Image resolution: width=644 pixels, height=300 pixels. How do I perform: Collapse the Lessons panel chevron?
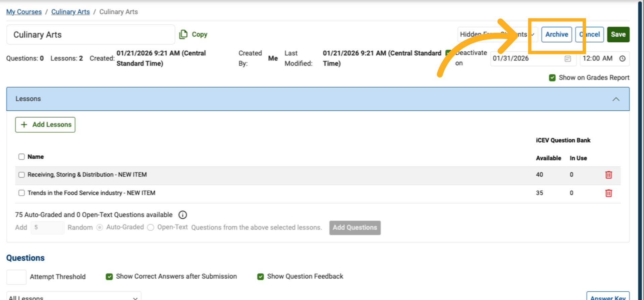pyautogui.click(x=616, y=99)
